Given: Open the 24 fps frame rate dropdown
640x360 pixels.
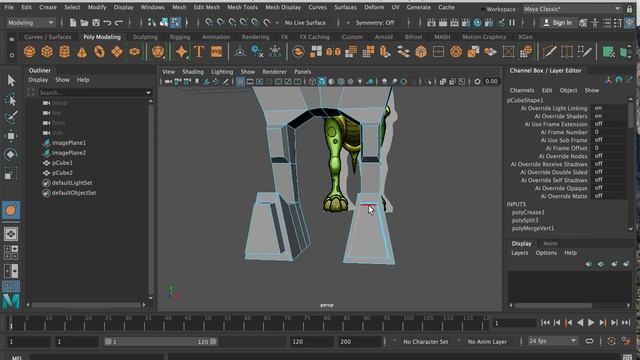Looking at the screenshot, I should tap(553, 341).
